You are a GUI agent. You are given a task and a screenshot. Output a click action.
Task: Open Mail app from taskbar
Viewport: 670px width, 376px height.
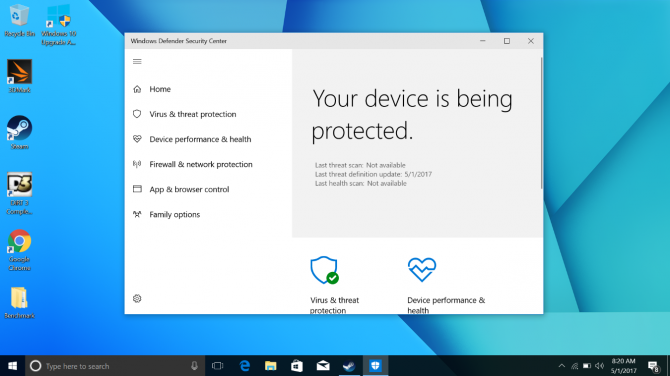point(323,366)
